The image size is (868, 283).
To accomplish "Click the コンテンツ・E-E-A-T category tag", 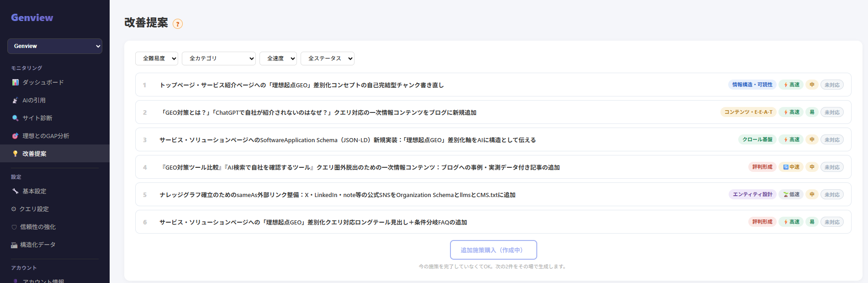I will click(x=748, y=112).
